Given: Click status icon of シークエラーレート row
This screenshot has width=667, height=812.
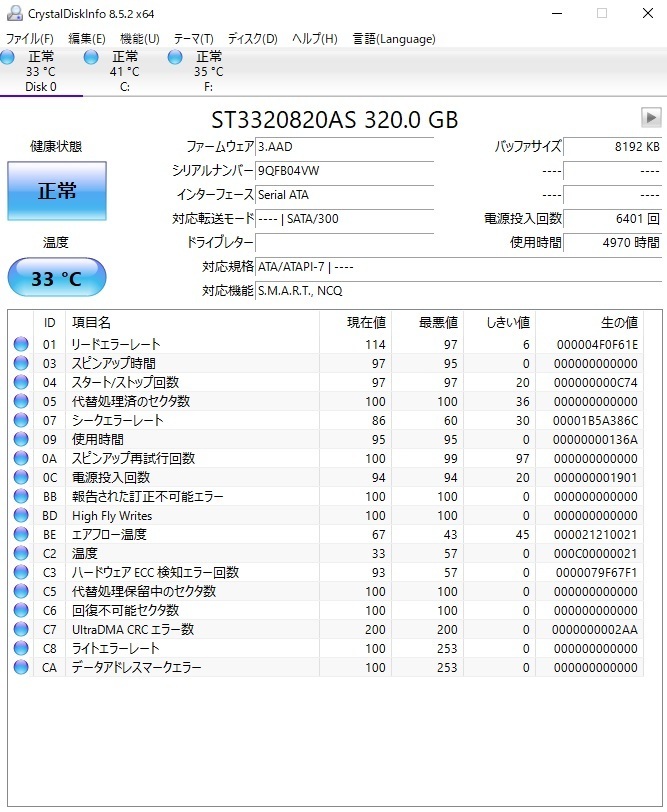Looking at the screenshot, I should 21,420.
